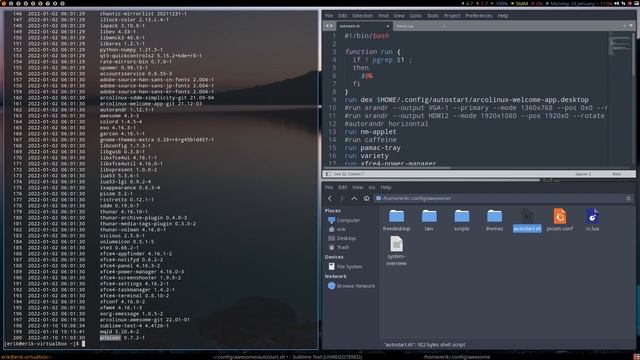Click the Sublime Text entry in bottom tasklist

(287, 357)
